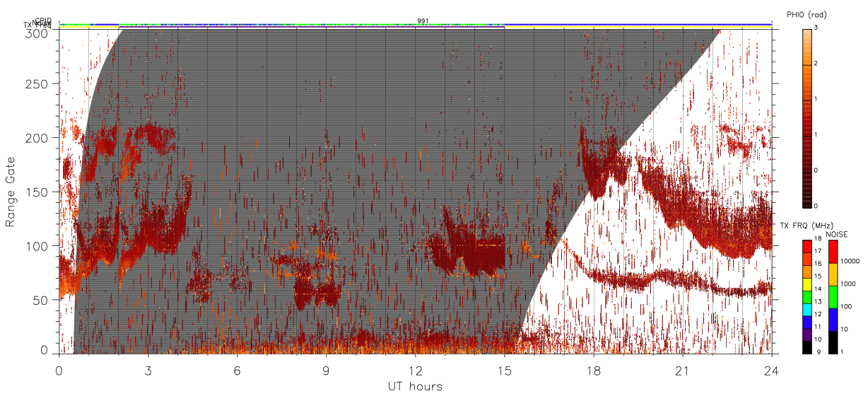Click the 'NOISE' legend title

(x=837, y=234)
